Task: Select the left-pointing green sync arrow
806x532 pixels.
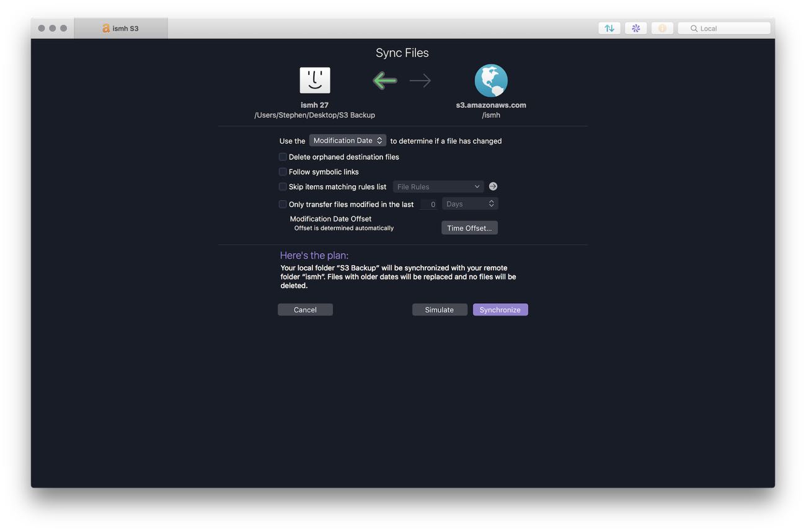Action: point(384,81)
